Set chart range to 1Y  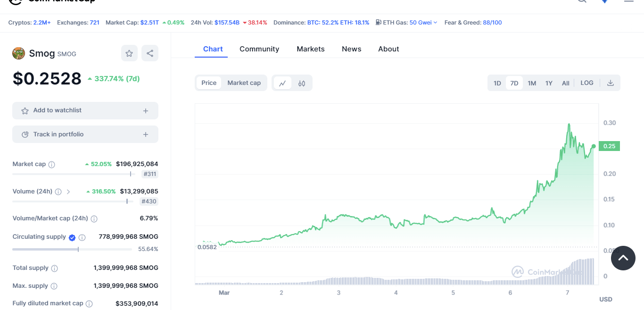pos(549,84)
